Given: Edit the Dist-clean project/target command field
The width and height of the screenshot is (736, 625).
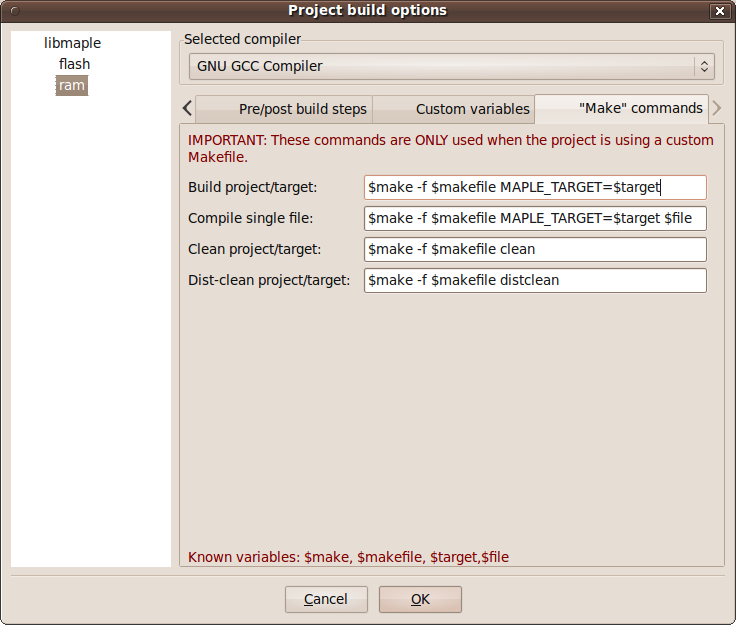Looking at the screenshot, I should [x=535, y=281].
